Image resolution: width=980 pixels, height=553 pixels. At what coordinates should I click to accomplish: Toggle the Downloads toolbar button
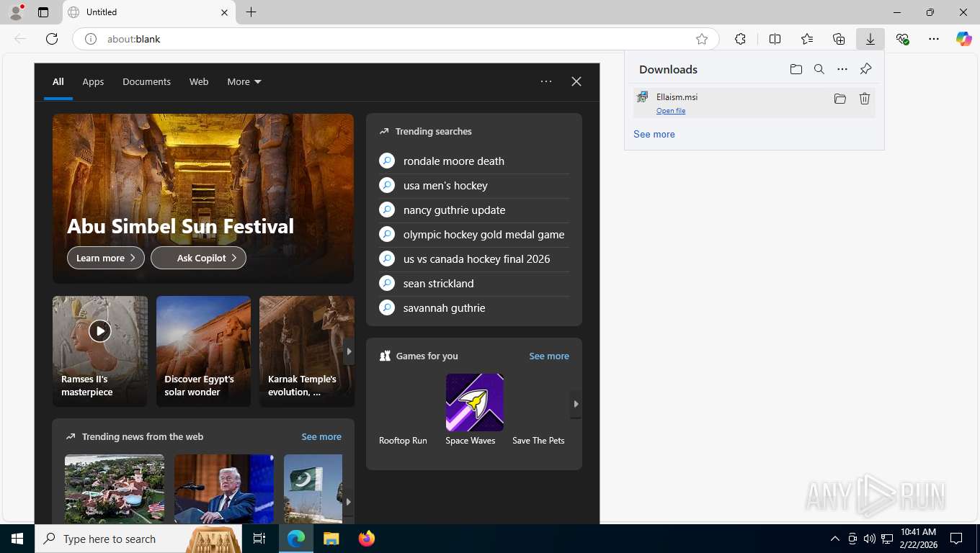(870, 39)
